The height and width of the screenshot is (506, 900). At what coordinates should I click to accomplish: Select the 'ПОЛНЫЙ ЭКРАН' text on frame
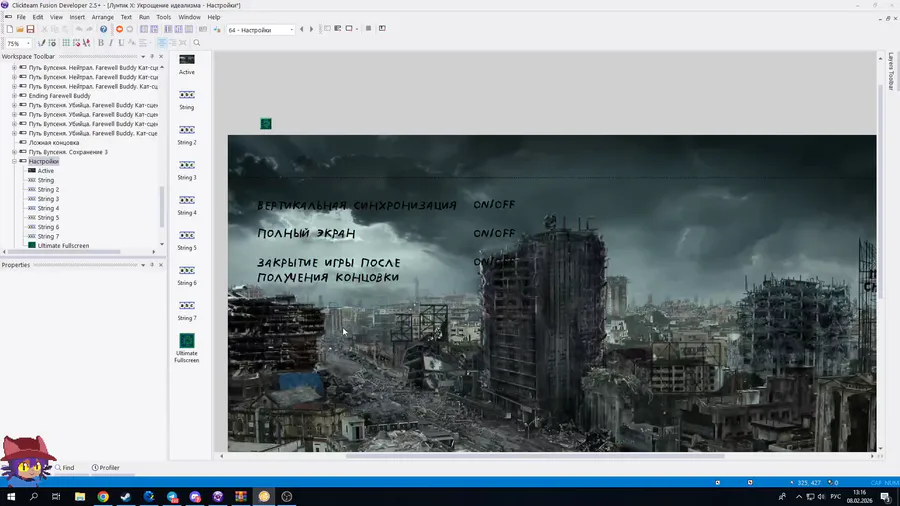click(306, 233)
